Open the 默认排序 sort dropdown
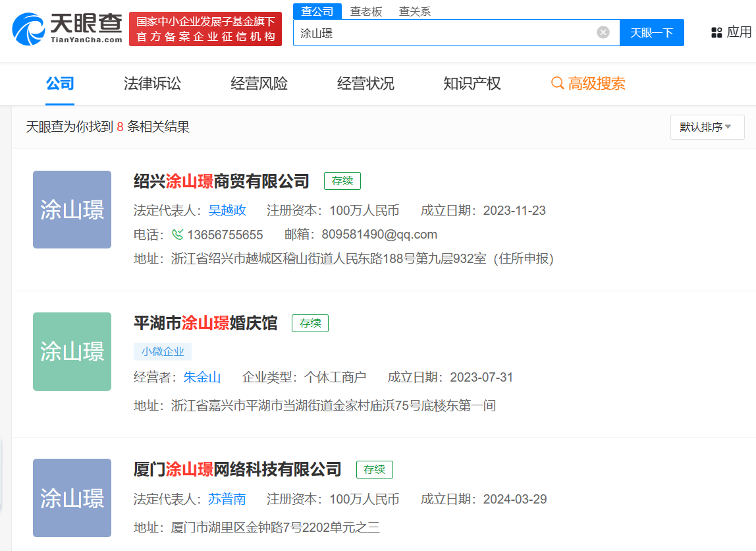The width and height of the screenshot is (756, 551). (707, 127)
